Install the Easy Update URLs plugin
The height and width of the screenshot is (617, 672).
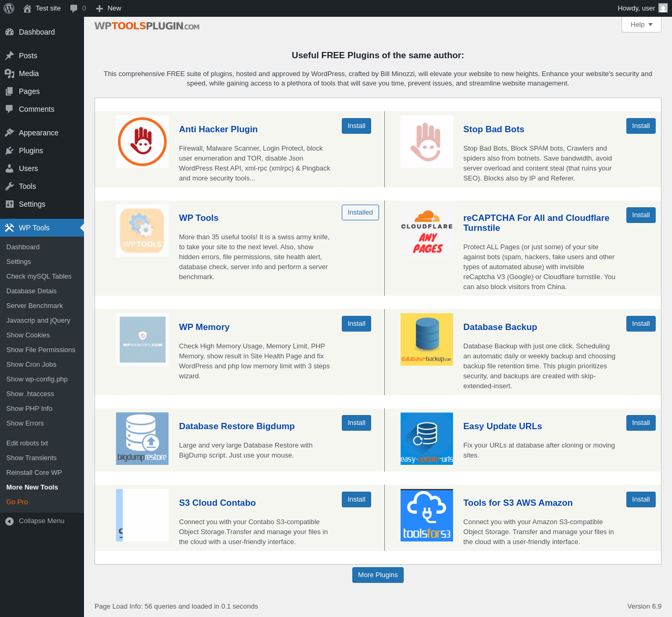[x=641, y=423]
